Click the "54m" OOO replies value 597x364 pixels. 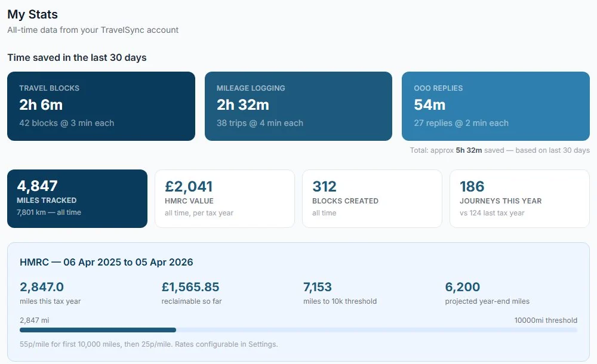[429, 104]
